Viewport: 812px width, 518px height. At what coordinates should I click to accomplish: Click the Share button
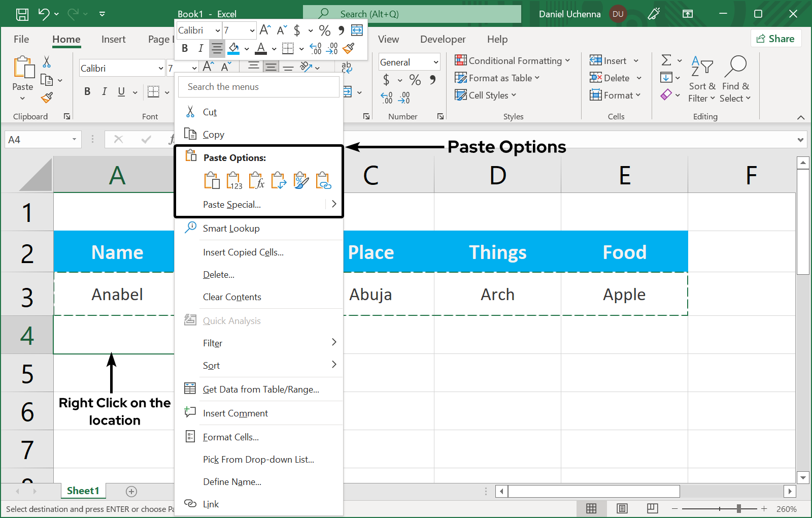pyautogui.click(x=775, y=39)
